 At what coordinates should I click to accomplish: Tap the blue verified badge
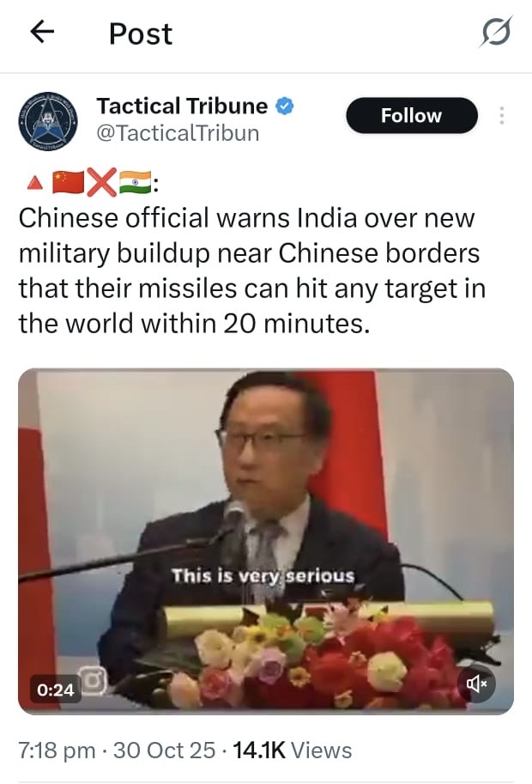click(x=285, y=106)
